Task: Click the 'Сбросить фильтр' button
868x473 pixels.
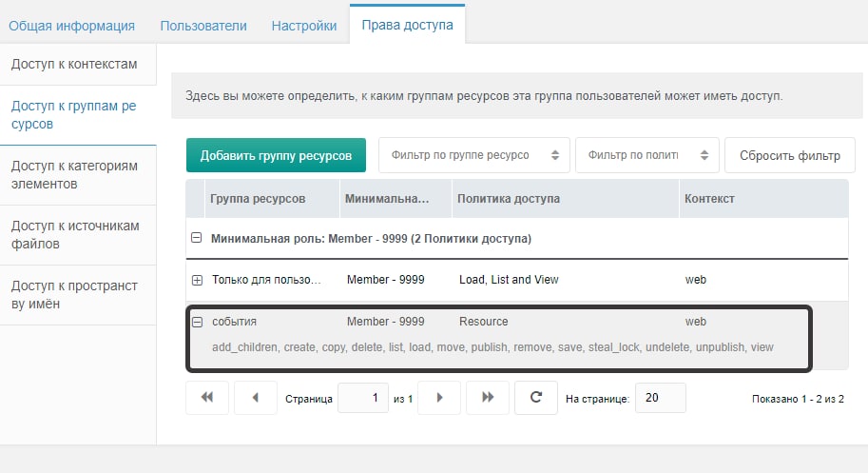Action: tap(790, 156)
